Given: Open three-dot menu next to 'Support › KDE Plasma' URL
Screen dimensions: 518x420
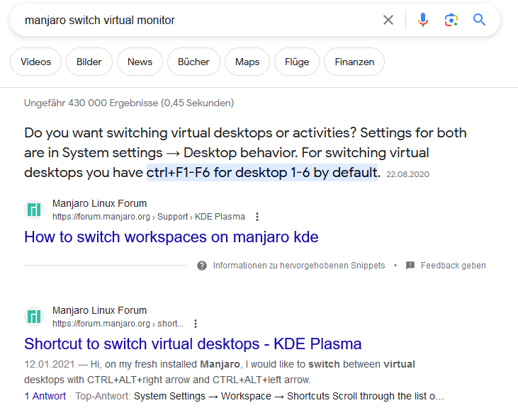Looking at the screenshot, I should click(x=257, y=217).
